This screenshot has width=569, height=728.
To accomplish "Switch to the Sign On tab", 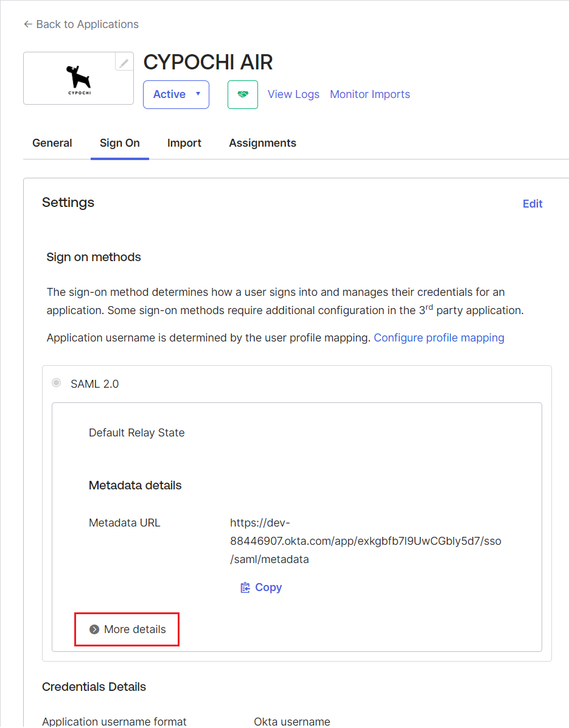I will tap(120, 143).
